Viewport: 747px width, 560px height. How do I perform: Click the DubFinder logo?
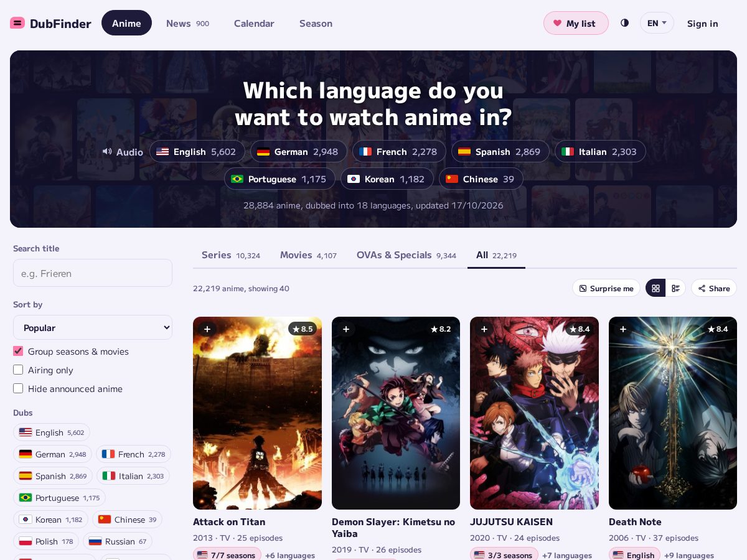(50, 24)
